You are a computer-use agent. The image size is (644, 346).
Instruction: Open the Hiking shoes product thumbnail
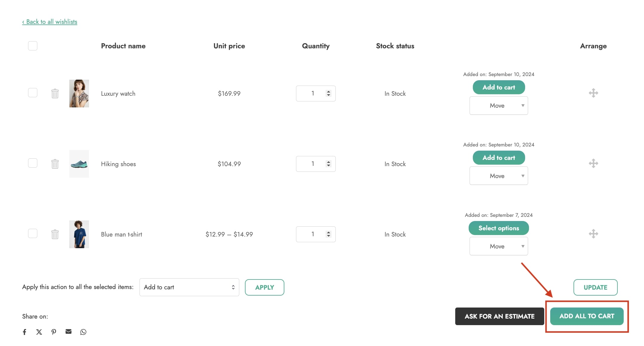pos(79,164)
